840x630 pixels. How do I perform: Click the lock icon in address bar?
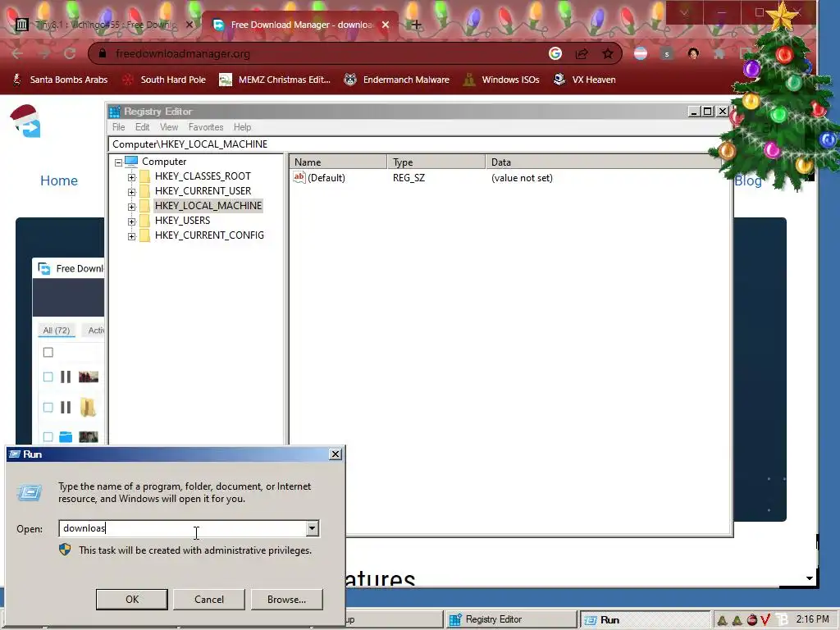(x=103, y=53)
